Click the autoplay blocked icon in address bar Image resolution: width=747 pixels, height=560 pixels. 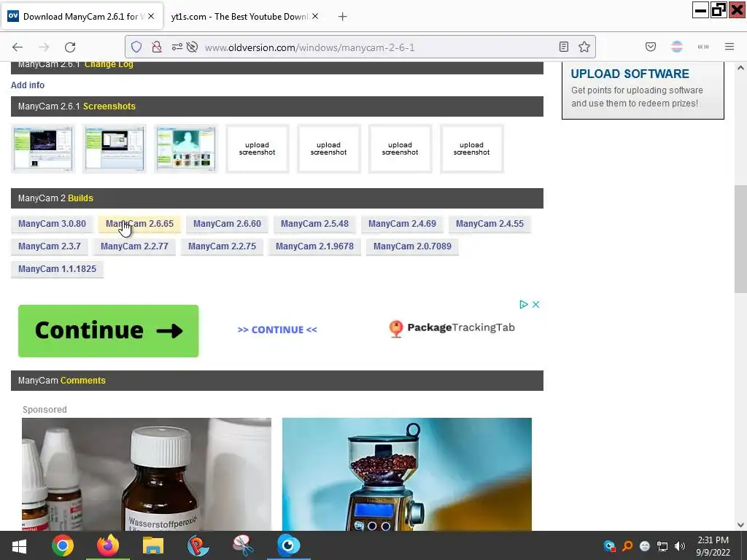coord(192,47)
